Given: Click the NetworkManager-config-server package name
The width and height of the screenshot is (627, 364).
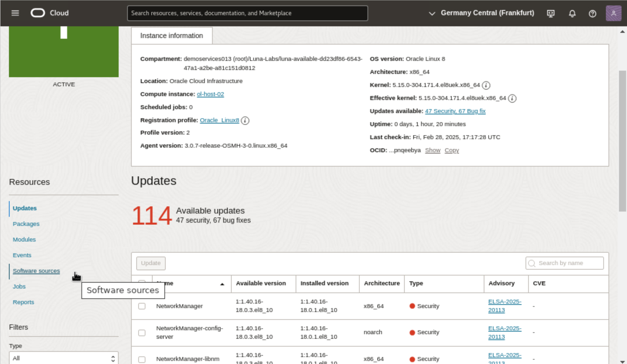Looking at the screenshot, I should 190,333.
